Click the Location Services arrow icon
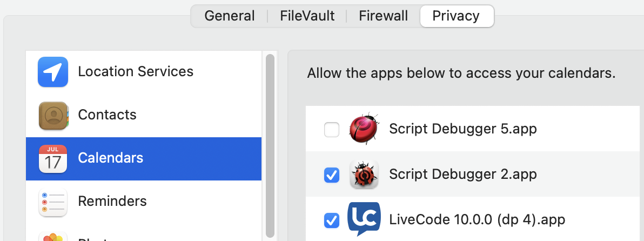Image resolution: width=644 pixels, height=241 pixels. point(53,72)
